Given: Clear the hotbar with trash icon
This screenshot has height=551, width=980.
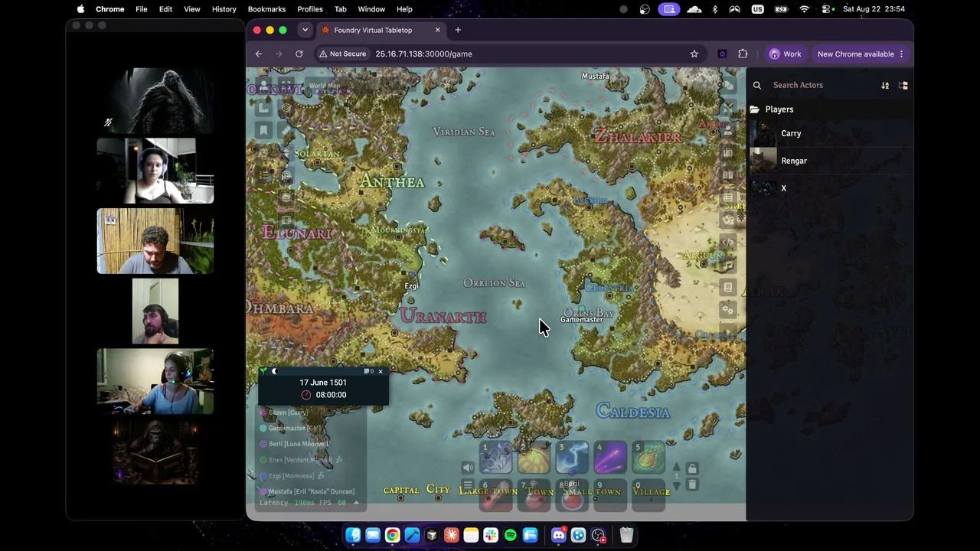Looking at the screenshot, I should coord(692,484).
